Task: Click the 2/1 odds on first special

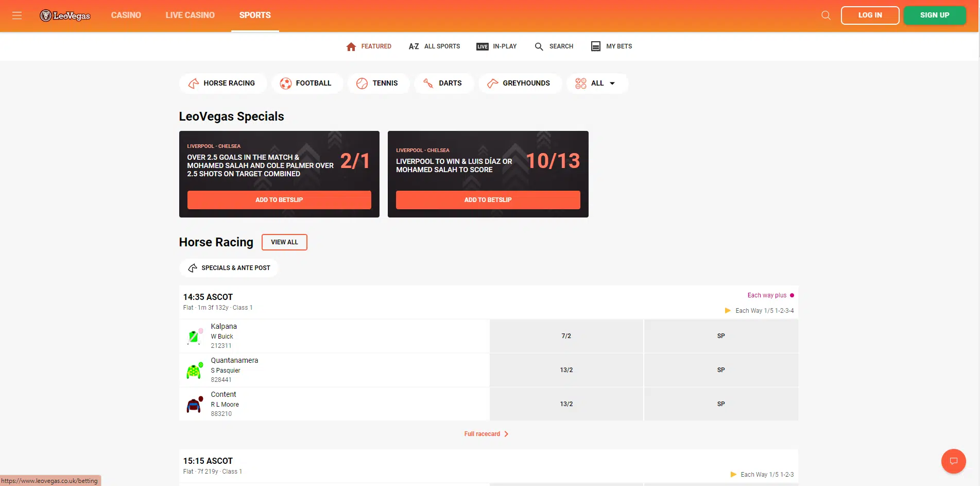Action: [x=355, y=161]
